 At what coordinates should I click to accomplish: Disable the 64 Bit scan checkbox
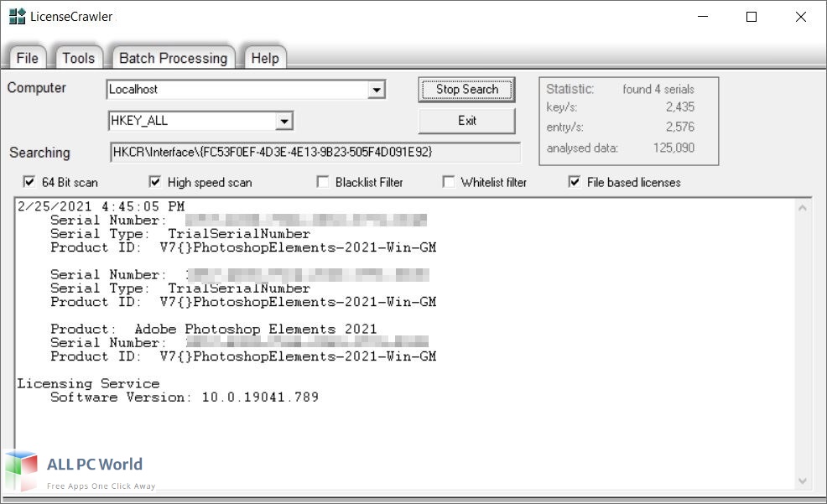pos(29,182)
